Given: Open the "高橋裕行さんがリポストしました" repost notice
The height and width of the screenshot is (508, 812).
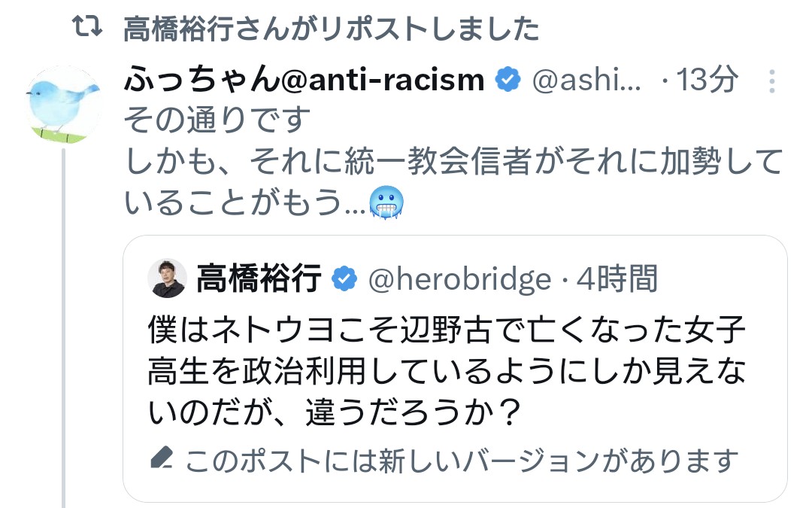Looking at the screenshot, I should (331, 29).
